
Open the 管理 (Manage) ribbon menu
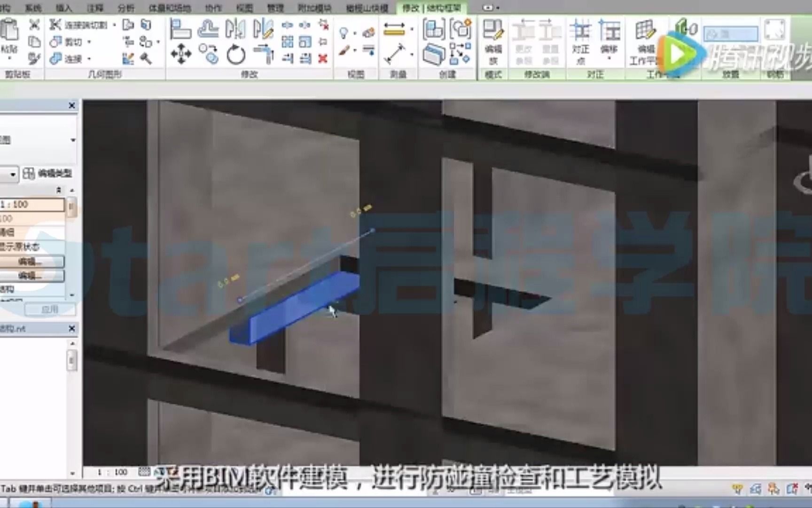(276, 8)
